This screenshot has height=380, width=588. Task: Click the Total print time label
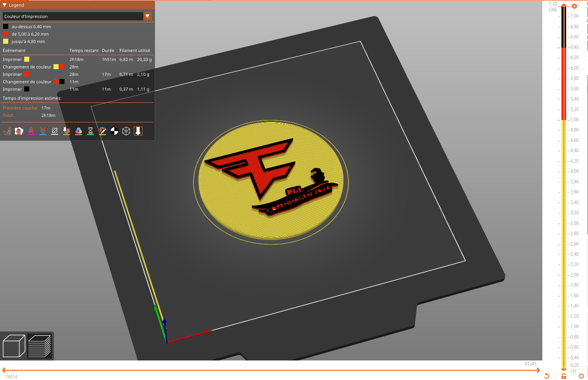click(x=8, y=115)
